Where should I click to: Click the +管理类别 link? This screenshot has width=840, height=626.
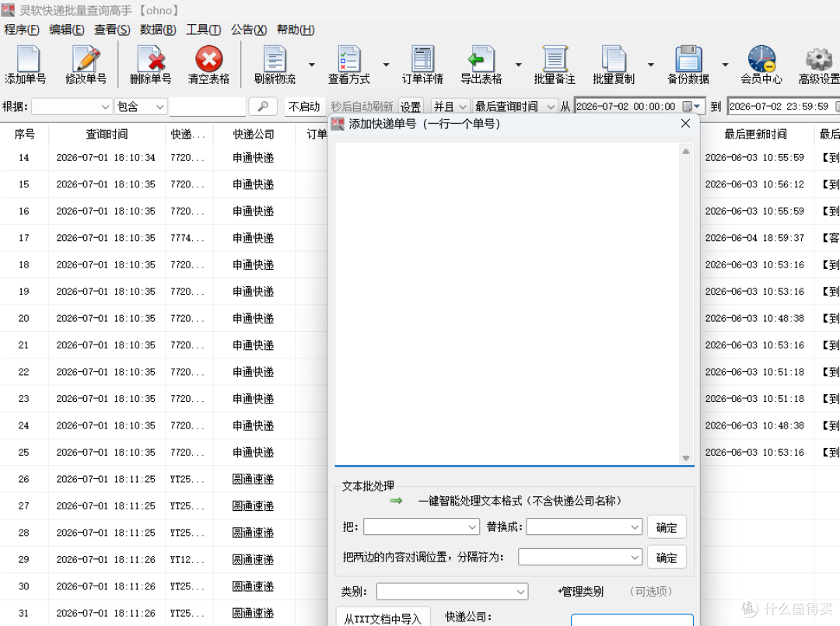point(580,591)
